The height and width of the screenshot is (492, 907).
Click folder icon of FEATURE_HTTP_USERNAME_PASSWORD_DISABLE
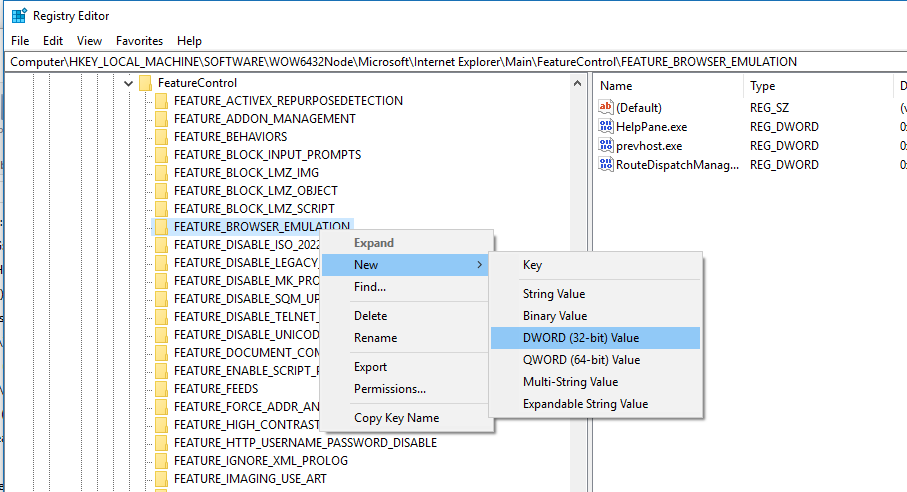(x=161, y=442)
